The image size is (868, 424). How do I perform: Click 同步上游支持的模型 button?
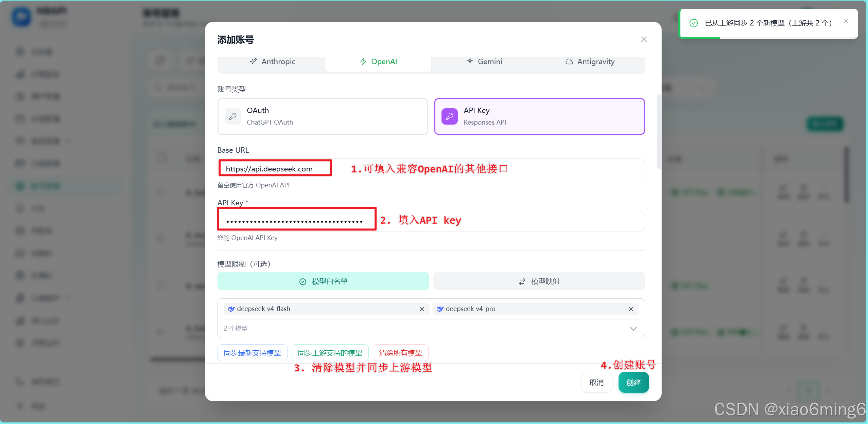tap(330, 353)
